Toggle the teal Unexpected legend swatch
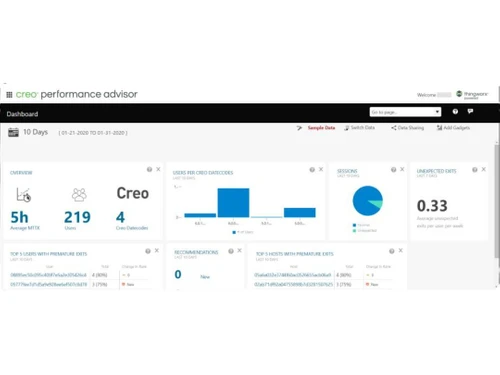500x375 pixels. [354, 230]
